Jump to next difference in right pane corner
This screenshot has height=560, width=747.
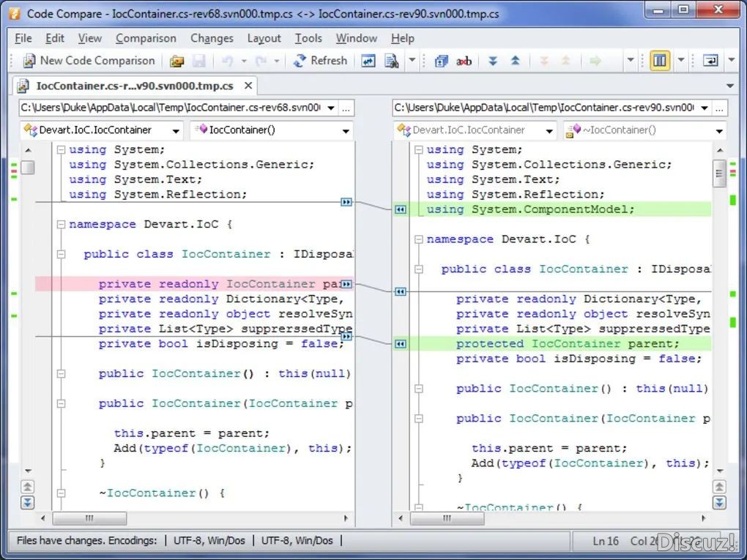[719, 502]
